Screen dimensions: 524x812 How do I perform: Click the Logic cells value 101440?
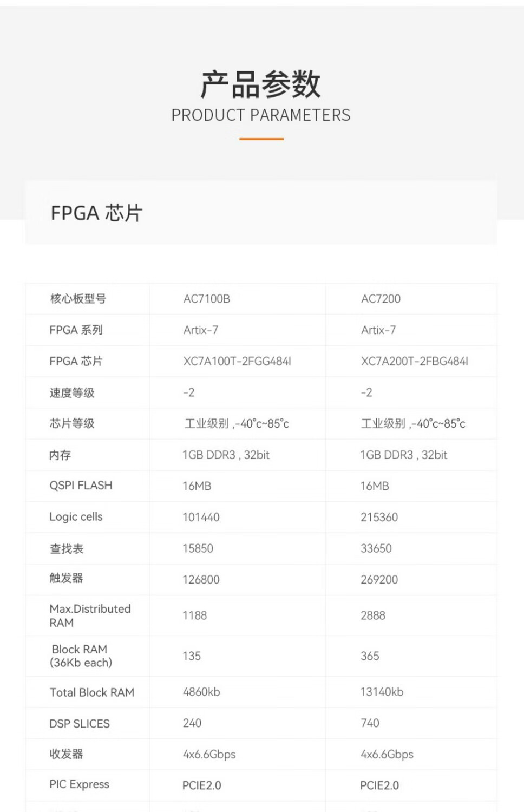[201, 518]
